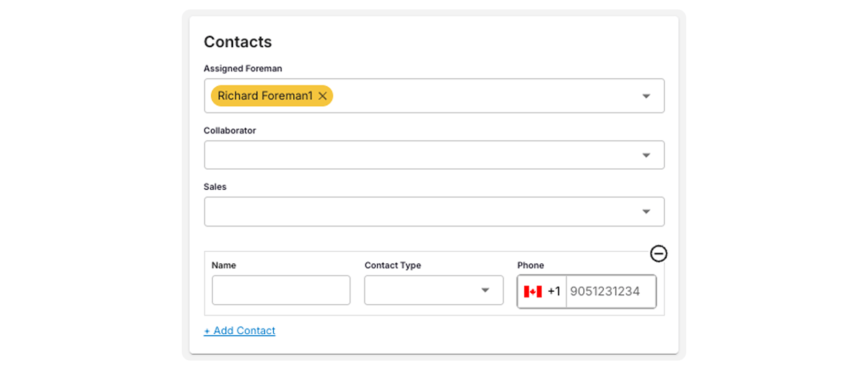Click the Contact Type label
The image size is (868, 370).
click(x=392, y=265)
